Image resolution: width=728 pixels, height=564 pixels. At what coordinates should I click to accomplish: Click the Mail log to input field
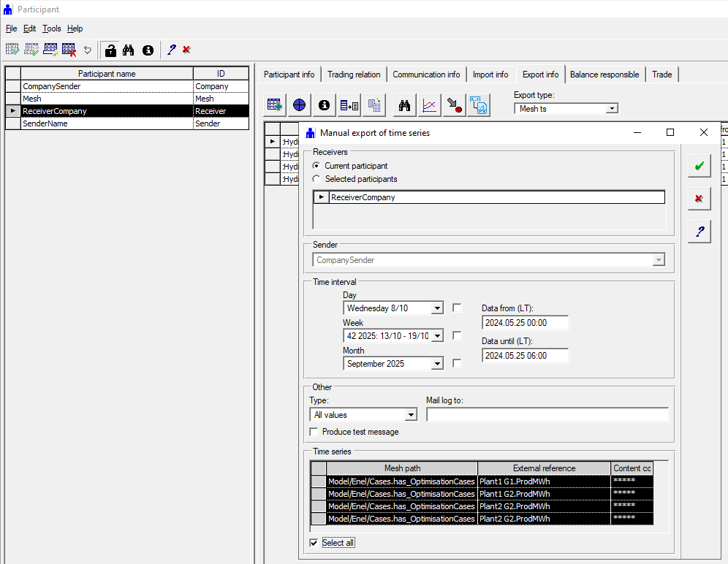(546, 414)
